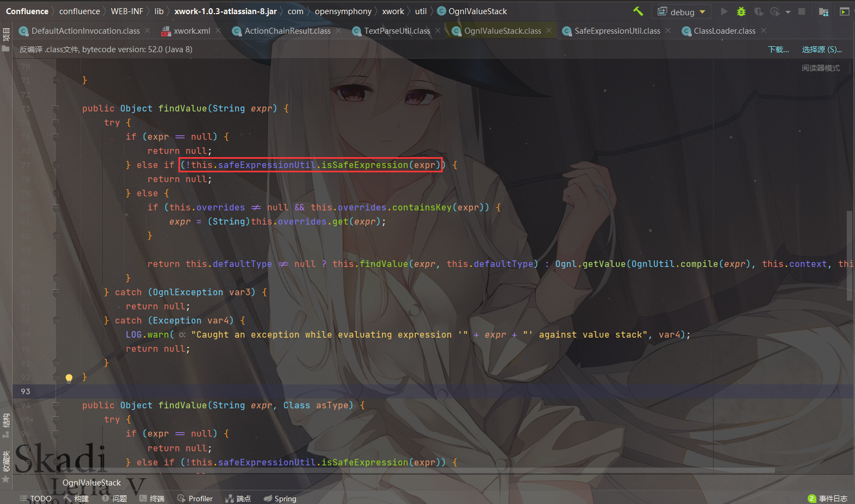Collapse the fold marker at line 80 if block
Screen dimensions: 855x504
coord(55,208)
